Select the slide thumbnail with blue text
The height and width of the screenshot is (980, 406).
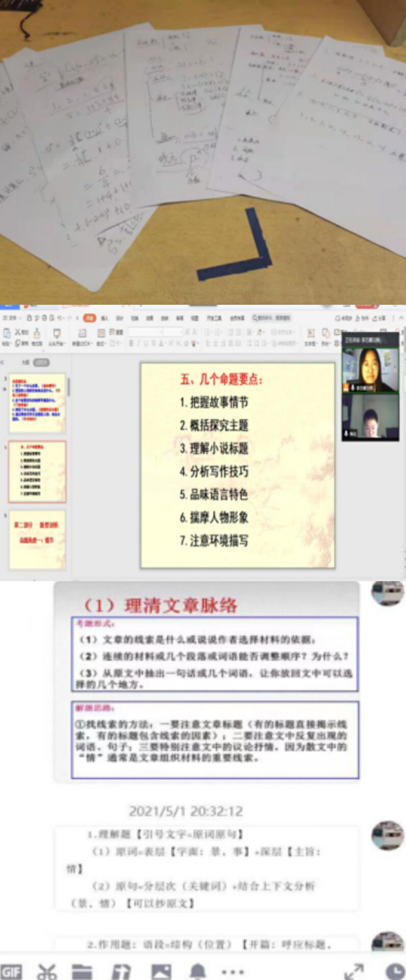point(37,403)
